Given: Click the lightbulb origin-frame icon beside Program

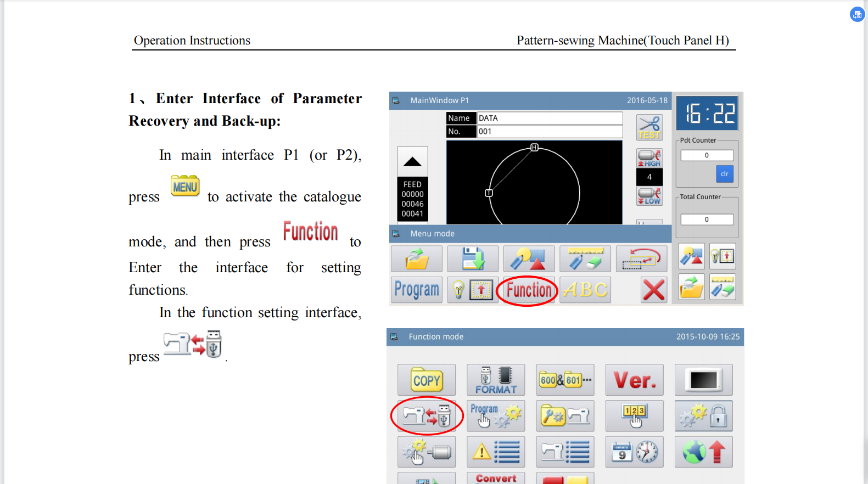Looking at the screenshot, I should [473, 290].
